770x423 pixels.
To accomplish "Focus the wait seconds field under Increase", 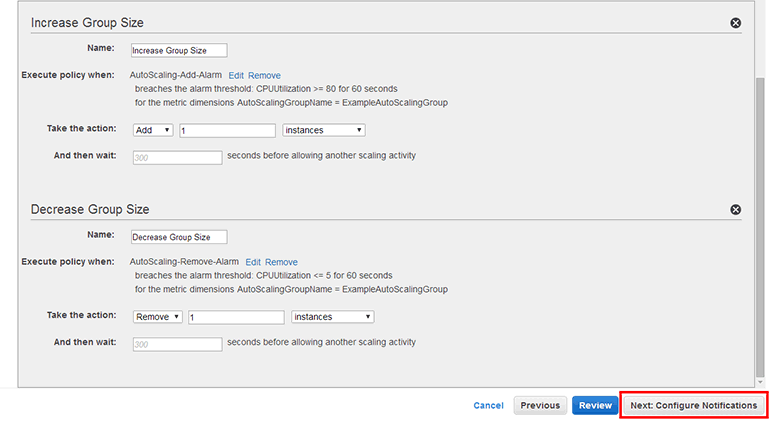I will tap(176, 157).
